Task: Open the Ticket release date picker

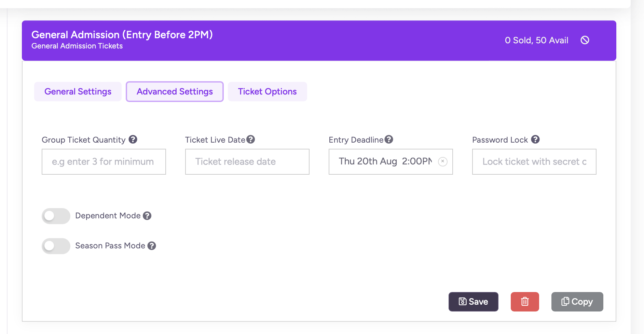Action: click(247, 162)
